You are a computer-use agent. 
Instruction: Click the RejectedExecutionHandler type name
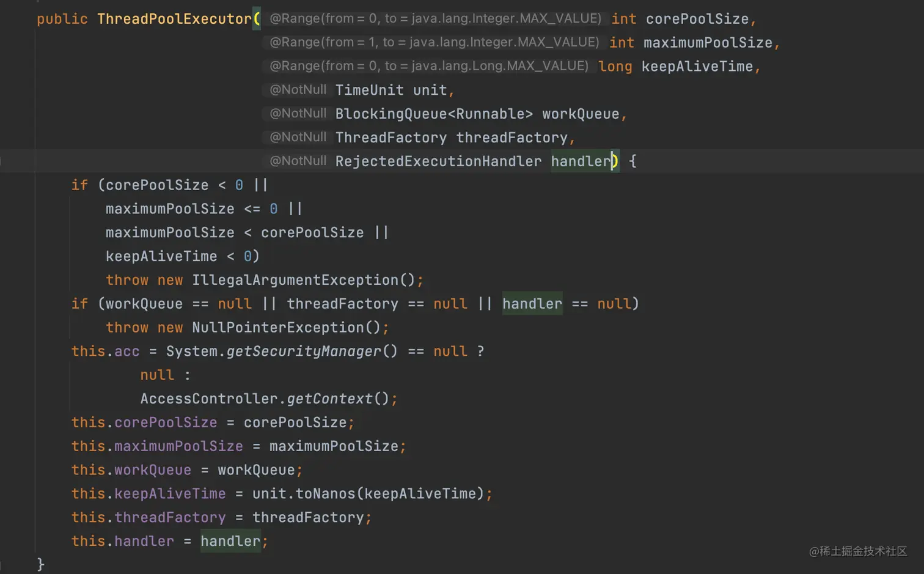438,161
